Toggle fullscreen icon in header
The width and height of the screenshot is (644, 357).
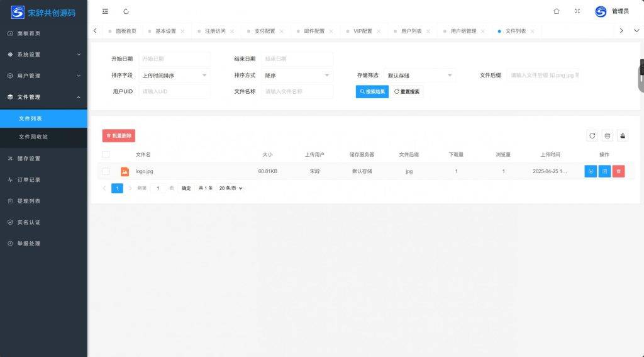point(577,11)
